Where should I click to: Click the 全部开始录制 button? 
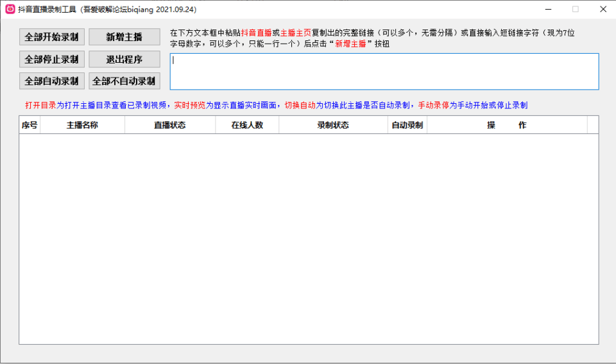[x=52, y=37]
